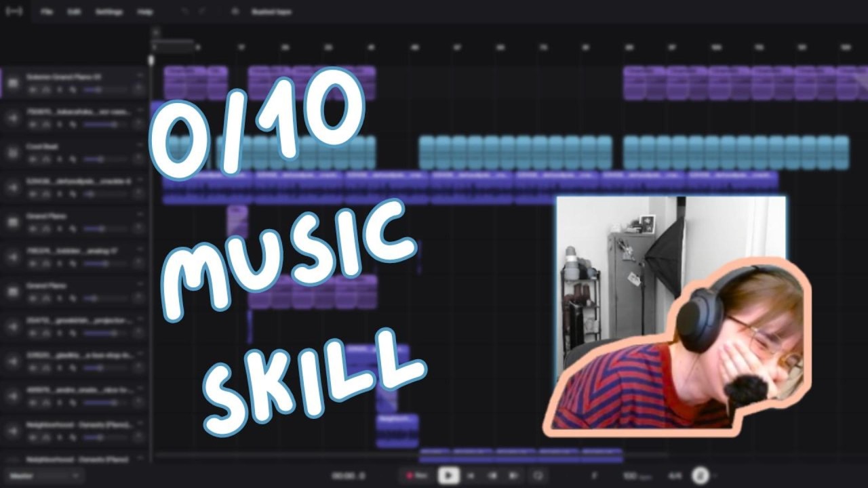The image size is (868, 488).
Task: Mute the Cool Beat track
Action: pyautogui.click(x=32, y=159)
